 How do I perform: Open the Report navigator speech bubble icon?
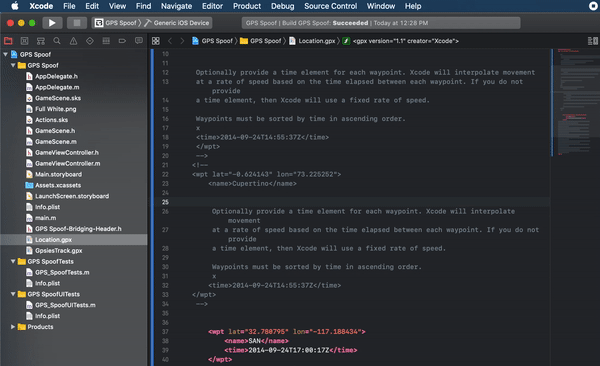(139, 41)
